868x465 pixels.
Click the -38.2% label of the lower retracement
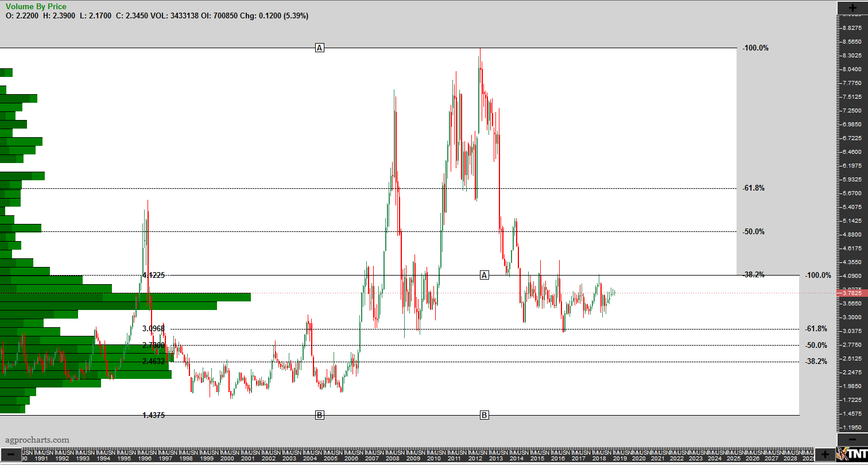pos(816,362)
